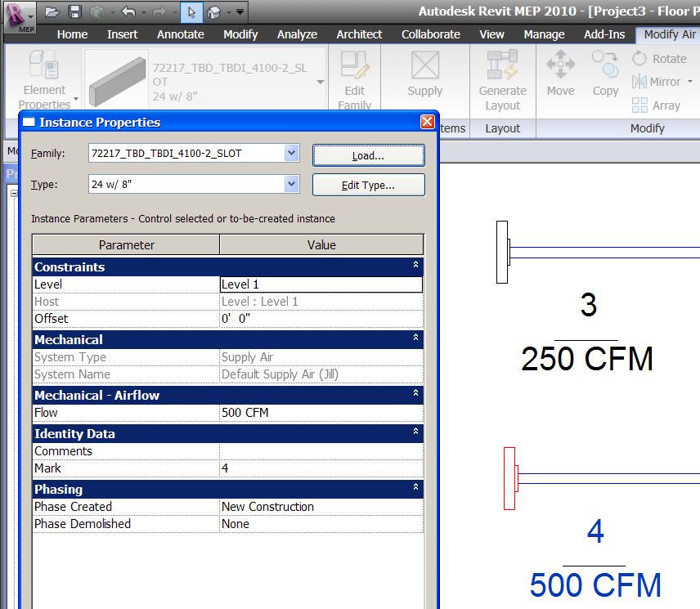Click the Redo arrow icon
Screen dimensions: 700x609
pos(159,12)
